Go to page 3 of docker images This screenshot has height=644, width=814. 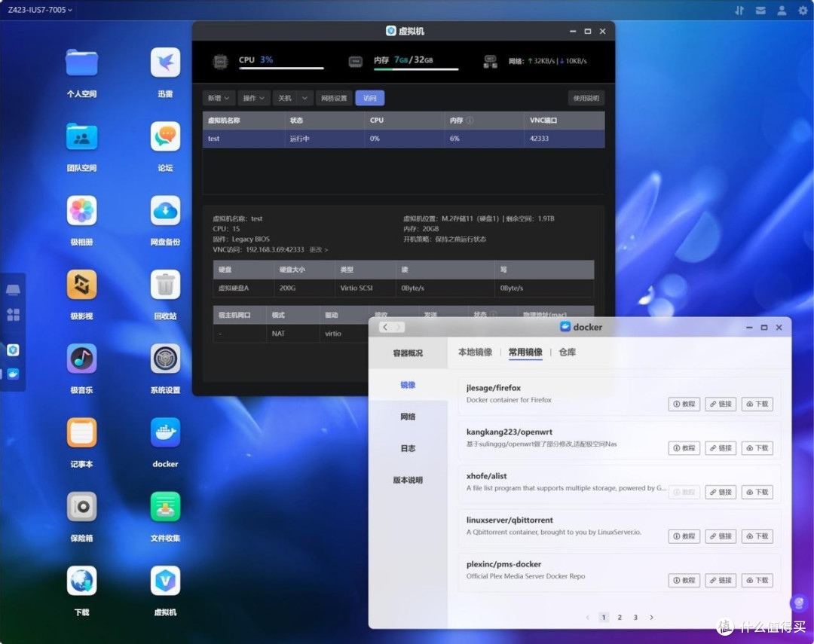coord(635,617)
